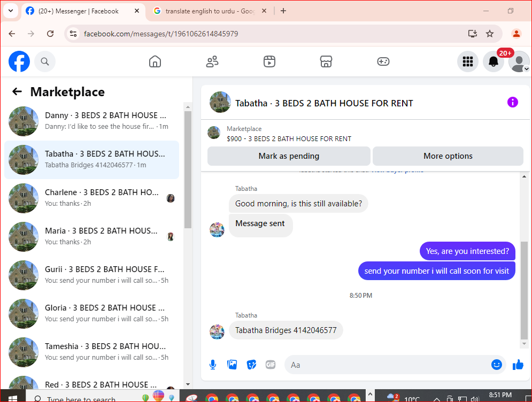532x402 pixels.
Task: Open Tameshia's conversation in chat list
Action: pyautogui.click(x=91, y=352)
